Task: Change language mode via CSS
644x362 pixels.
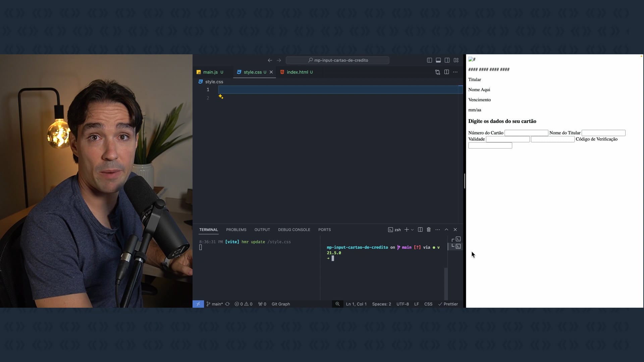Action: [428, 304]
